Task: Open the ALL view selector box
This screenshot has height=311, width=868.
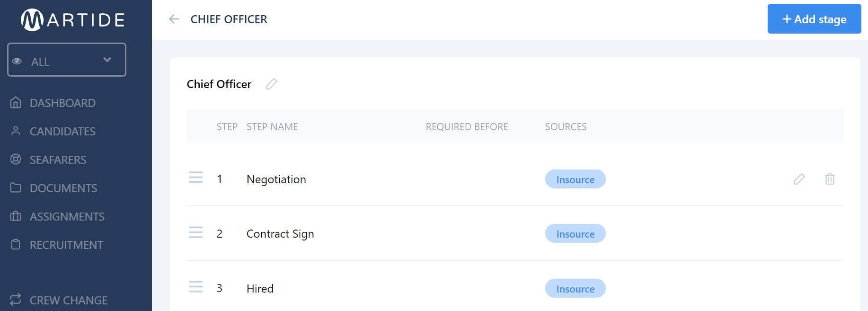Action: point(67,60)
